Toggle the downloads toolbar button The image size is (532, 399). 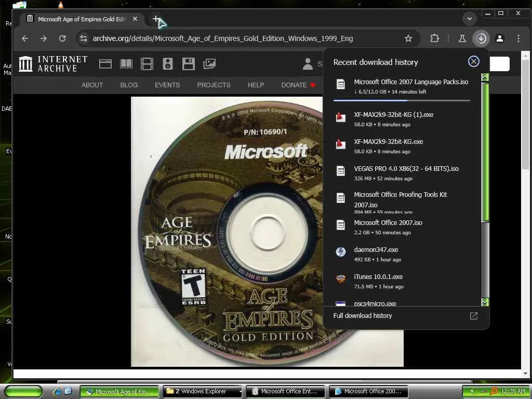pyautogui.click(x=481, y=38)
